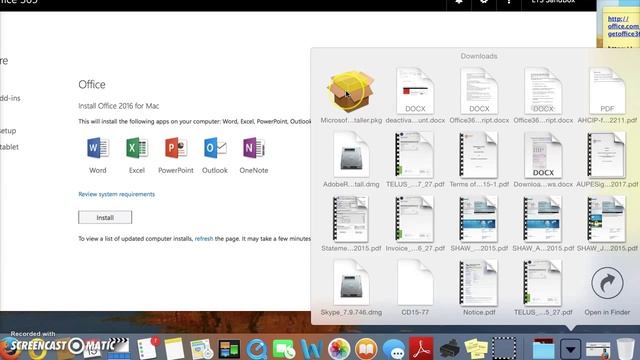
Task: Click the Outlook app icon
Action: (x=215, y=148)
